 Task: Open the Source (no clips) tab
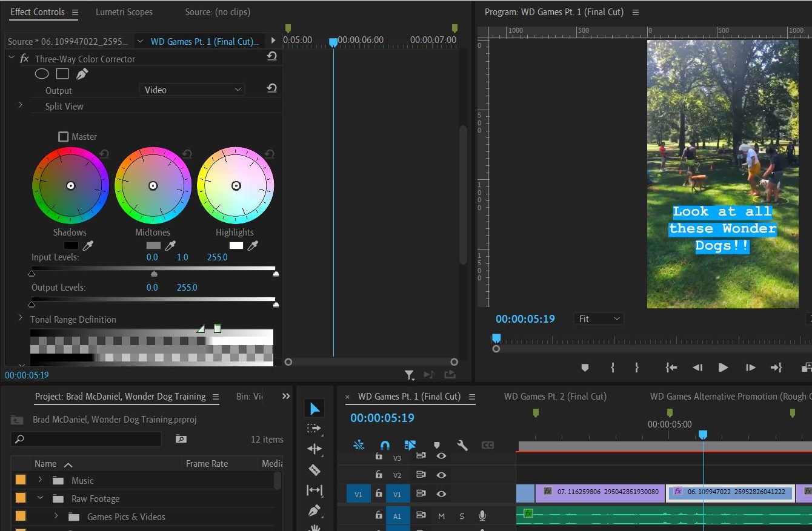click(x=218, y=12)
